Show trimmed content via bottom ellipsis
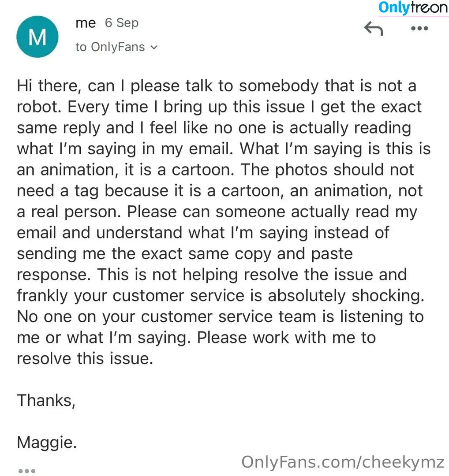Screen dimensions: 449x476 26,471
